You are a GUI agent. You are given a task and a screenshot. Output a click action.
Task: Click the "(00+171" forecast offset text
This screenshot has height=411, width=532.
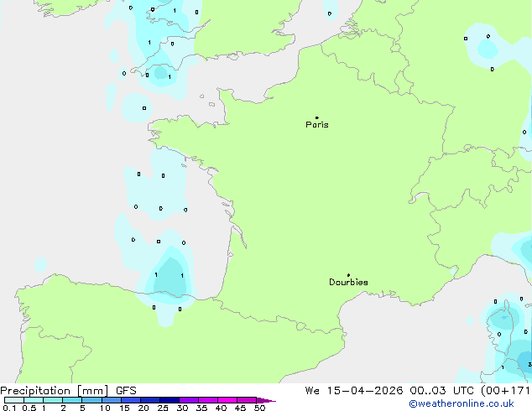click(x=506, y=391)
